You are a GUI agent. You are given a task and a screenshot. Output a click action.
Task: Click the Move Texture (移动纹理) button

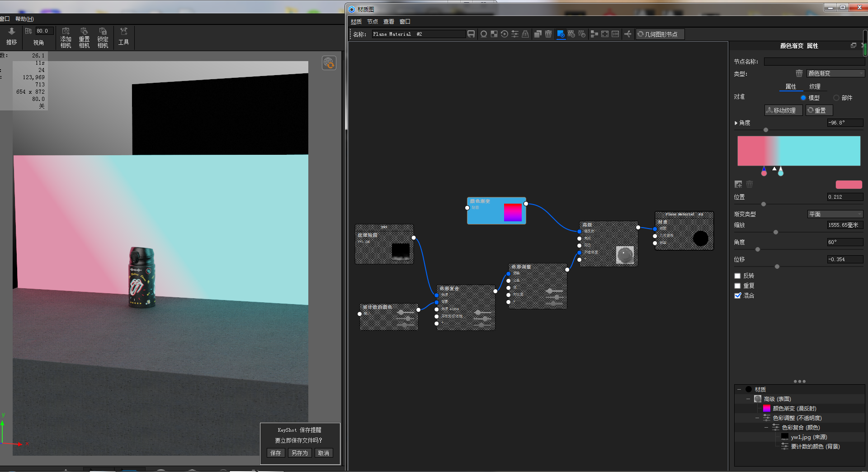click(783, 110)
